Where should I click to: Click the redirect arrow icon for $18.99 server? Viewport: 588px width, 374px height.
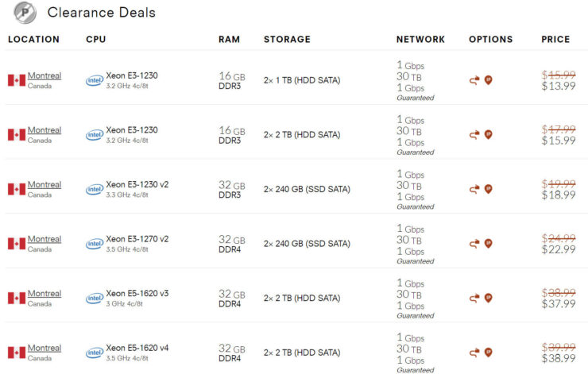[474, 189]
